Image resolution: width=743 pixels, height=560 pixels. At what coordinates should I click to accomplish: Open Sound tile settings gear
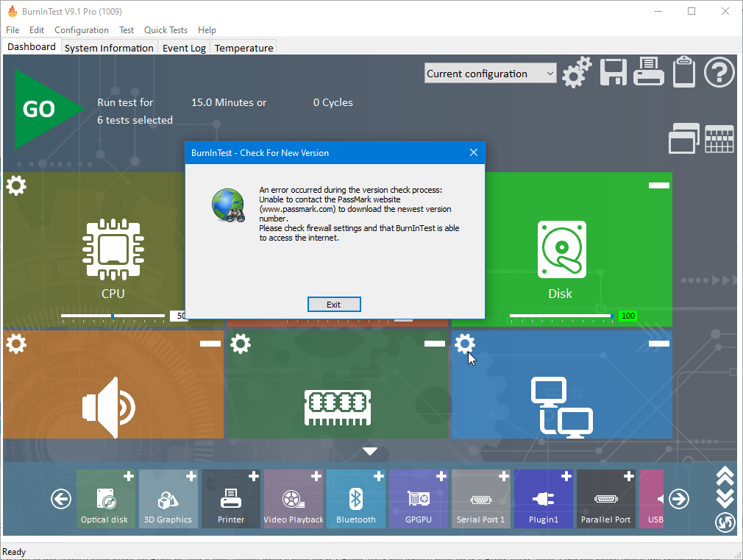(16, 344)
